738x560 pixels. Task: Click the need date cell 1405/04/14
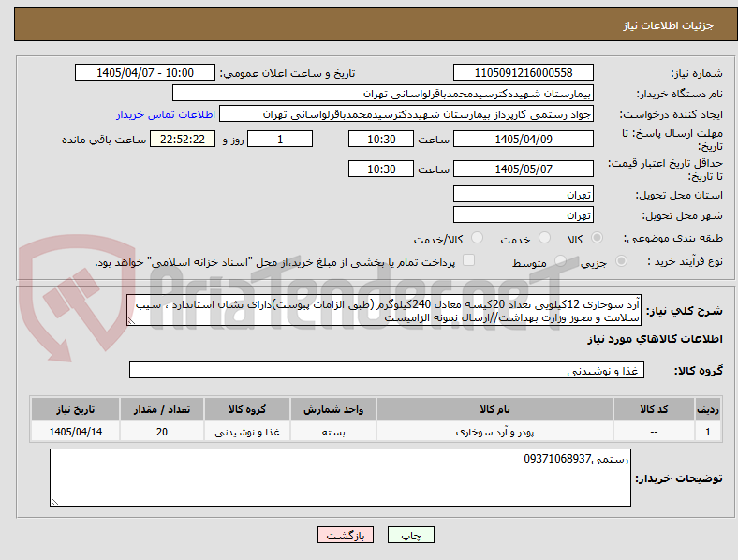[75, 432]
